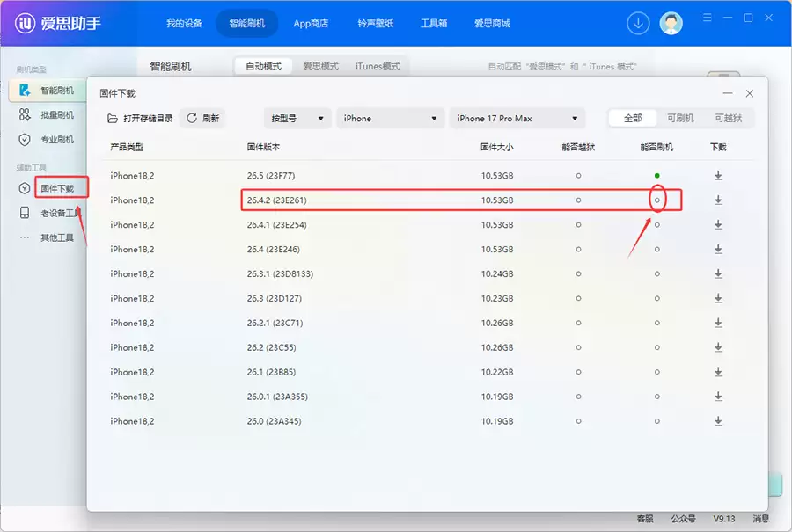
Task: Download firmware 26.4.2 (23E261)
Action: point(718,200)
